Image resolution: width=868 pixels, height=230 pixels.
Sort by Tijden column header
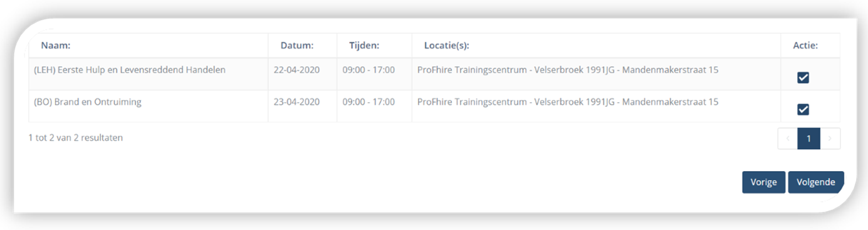point(364,45)
